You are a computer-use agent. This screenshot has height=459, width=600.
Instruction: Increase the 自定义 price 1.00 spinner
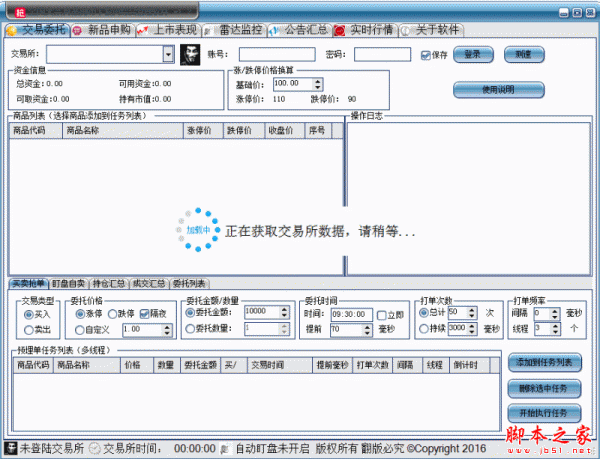coord(167,327)
